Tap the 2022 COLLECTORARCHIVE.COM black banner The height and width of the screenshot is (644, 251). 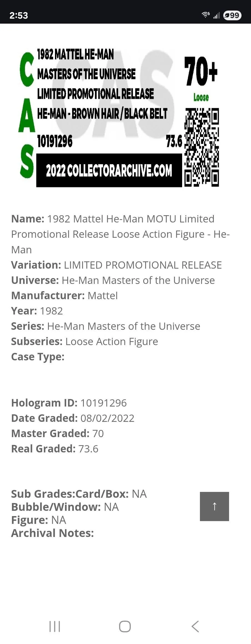tap(109, 170)
